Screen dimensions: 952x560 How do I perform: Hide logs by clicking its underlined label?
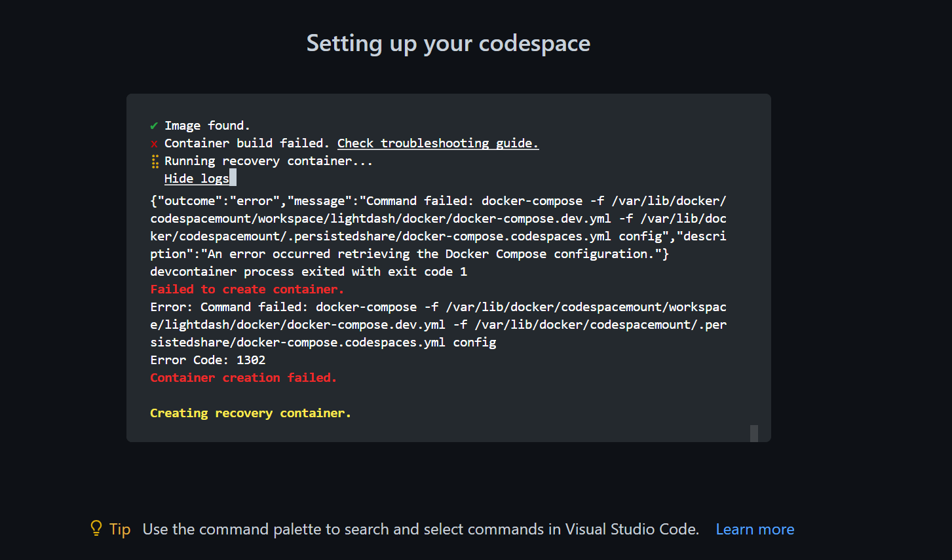pos(197,178)
